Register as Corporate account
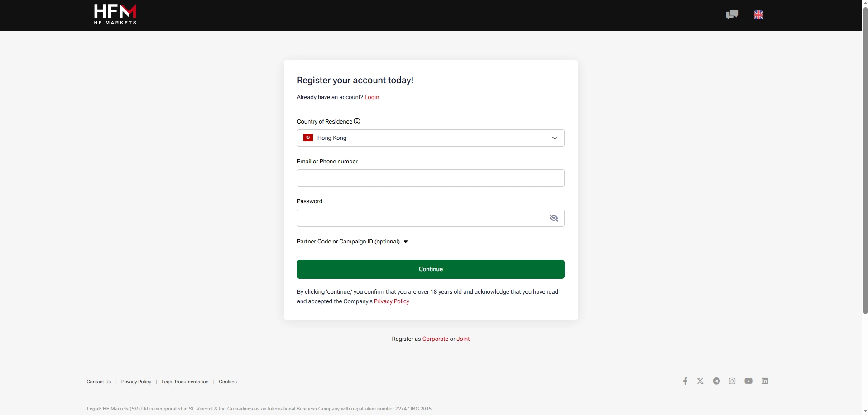Screen dimensions: 868x415 click(x=435, y=339)
